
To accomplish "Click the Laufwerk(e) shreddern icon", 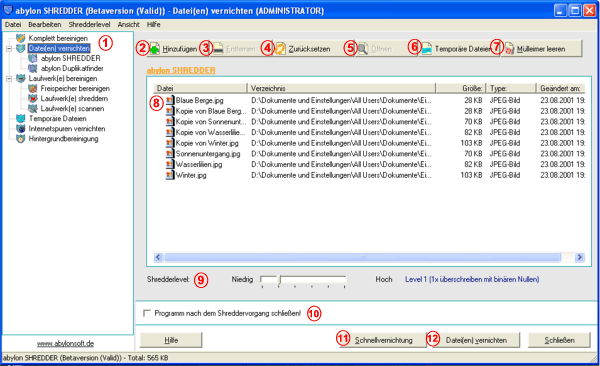I will pyautogui.click(x=33, y=98).
